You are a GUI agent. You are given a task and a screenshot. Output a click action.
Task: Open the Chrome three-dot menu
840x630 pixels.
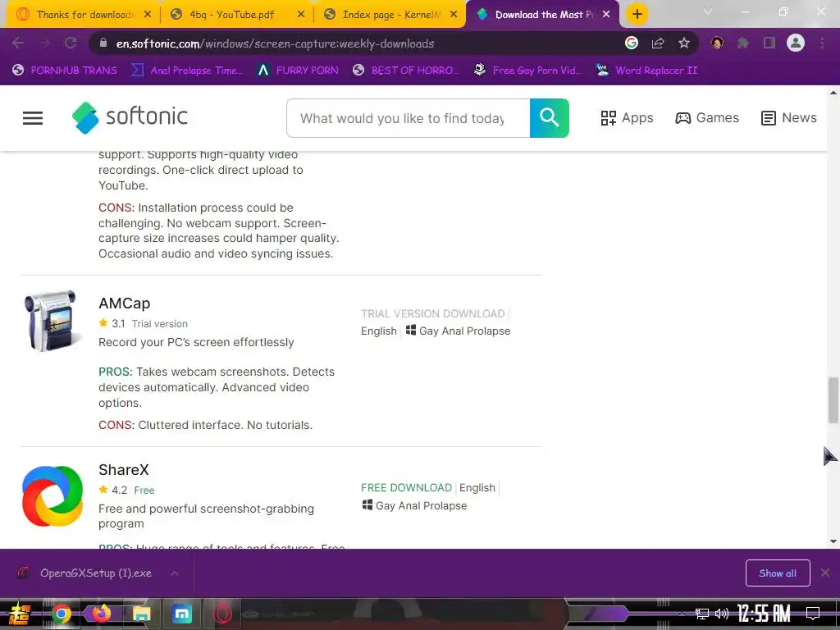822,43
